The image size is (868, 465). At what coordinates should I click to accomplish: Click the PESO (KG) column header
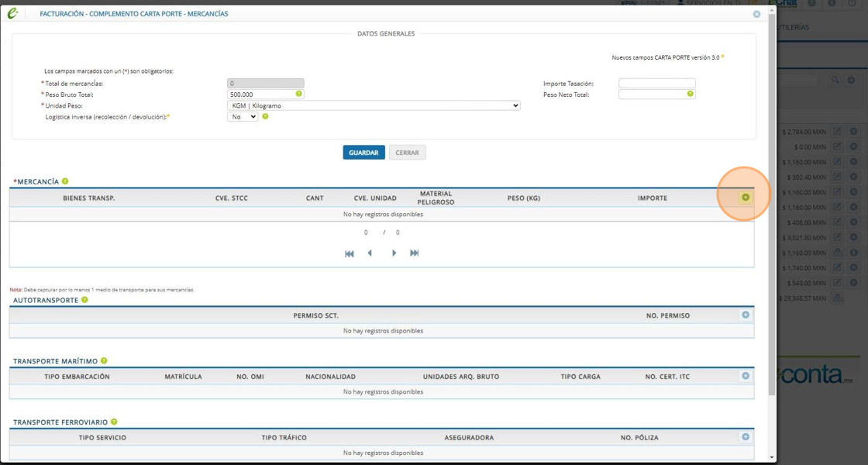[x=523, y=198]
